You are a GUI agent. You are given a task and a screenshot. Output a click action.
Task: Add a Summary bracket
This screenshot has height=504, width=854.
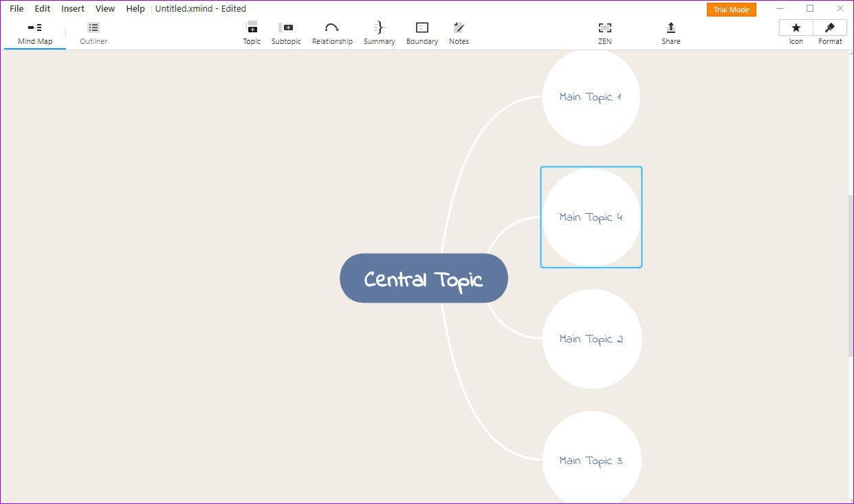[379, 34]
